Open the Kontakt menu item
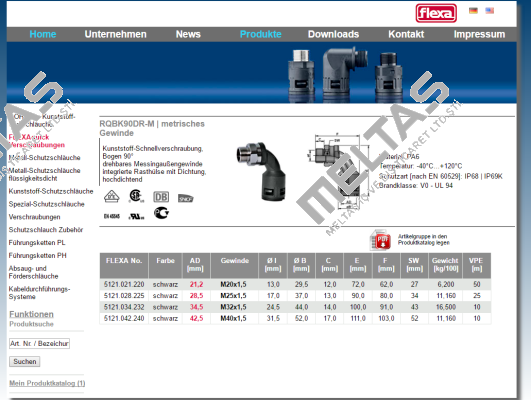Viewport: 531px width, 400px height. click(406, 34)
